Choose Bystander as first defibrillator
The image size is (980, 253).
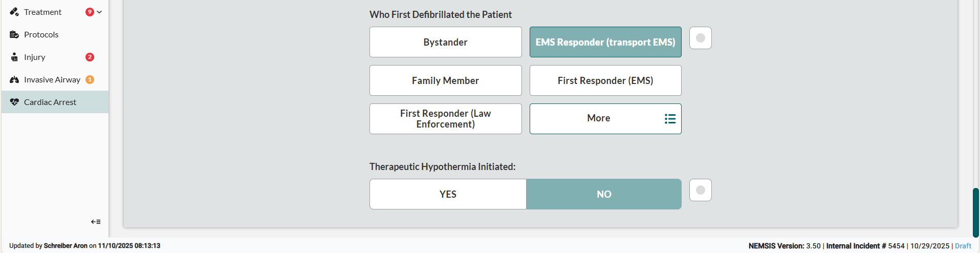point(445,42)
